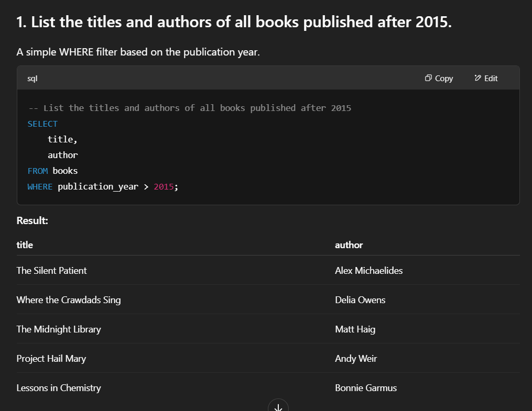
Task: Click the FROM books line
Action: (52, 171)
